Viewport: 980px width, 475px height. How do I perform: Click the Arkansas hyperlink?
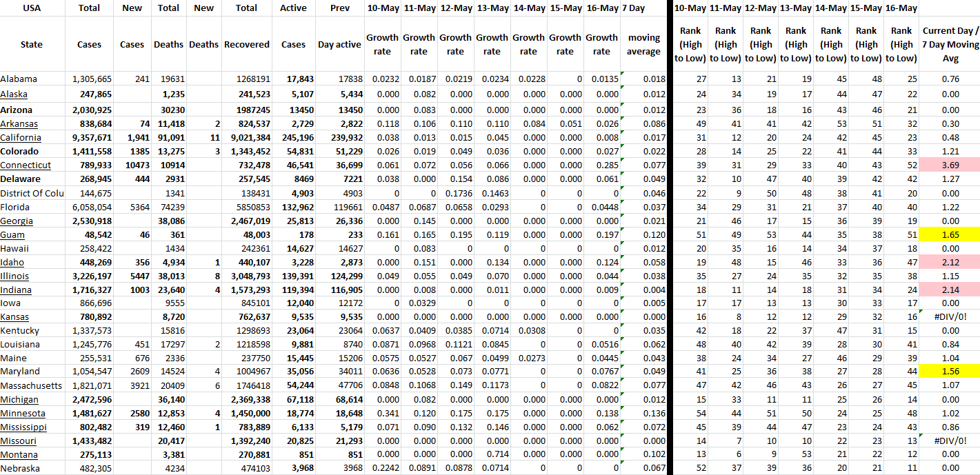point(19,123)
